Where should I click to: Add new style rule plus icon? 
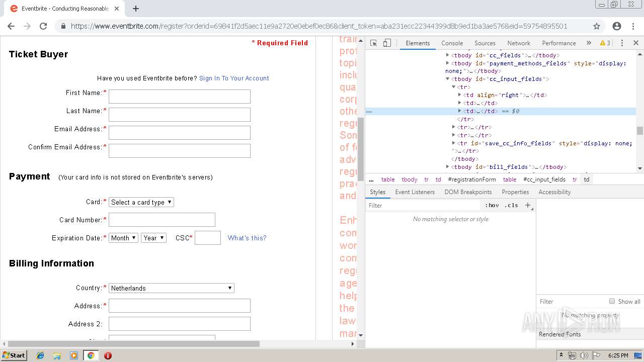pos(528,205)
